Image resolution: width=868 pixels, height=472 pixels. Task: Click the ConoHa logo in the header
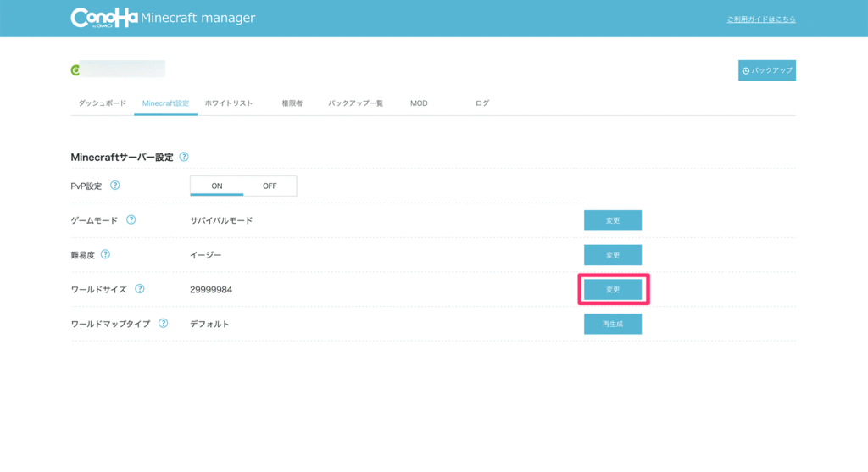(x=104, y=18)
